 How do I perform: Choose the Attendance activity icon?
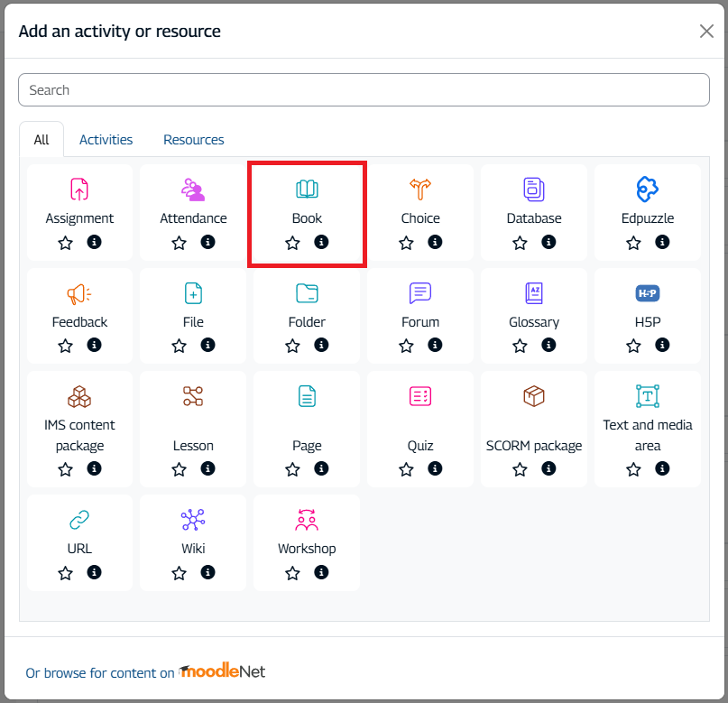pyautogui.click(x=193, y=190)
